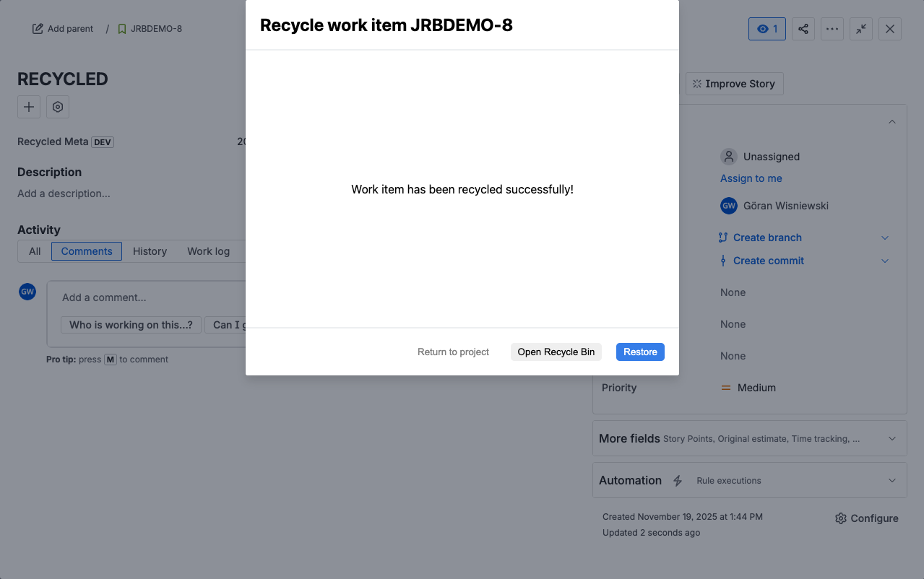Expand the Automation section chevron
This screenshot has height=579, width=924.
point(891,481)
